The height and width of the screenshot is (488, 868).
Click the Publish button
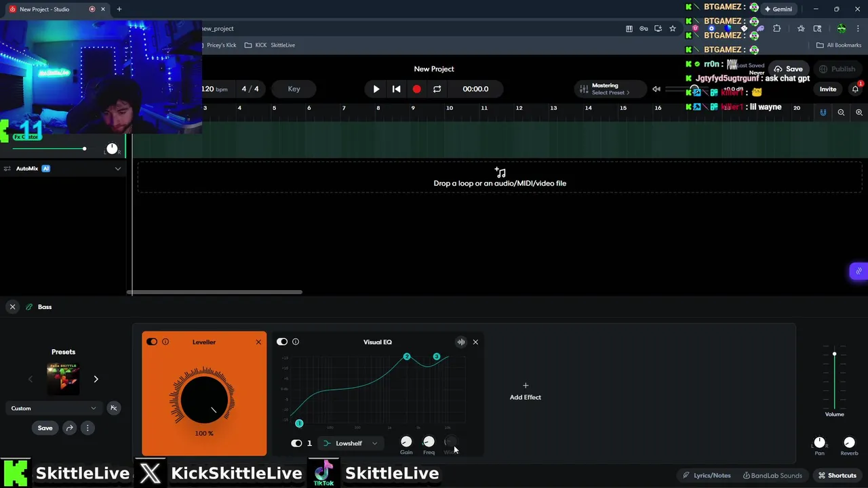pyautogui.click(x=837, y=69)
